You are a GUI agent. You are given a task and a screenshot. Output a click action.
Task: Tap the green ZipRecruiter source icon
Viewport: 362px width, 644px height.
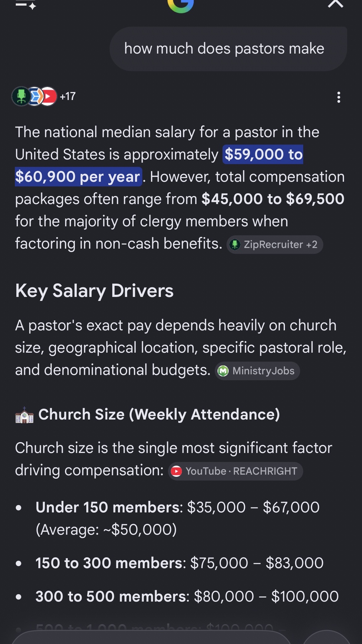[x=21, y=96]
